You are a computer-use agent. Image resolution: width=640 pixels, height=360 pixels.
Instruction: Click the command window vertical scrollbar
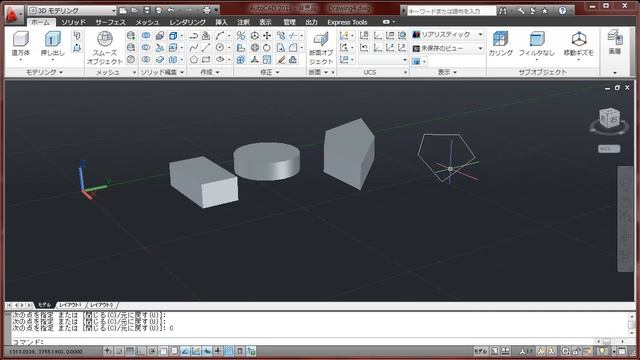631,324
